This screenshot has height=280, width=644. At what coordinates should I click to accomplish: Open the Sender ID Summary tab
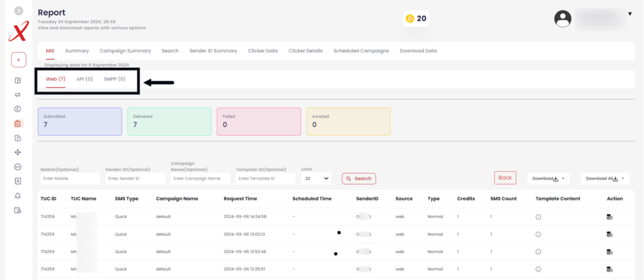point(213,51)
